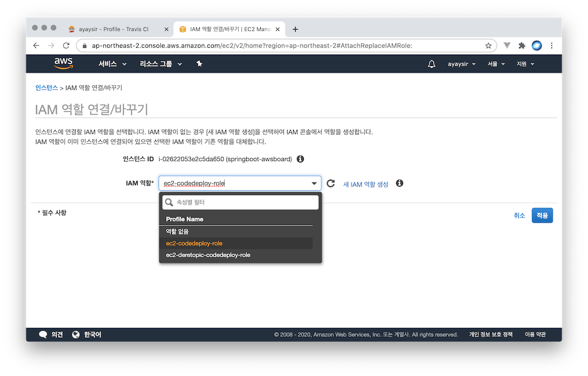
Task: Click the feedback speech bubble icon
Action: click(43, 335)
